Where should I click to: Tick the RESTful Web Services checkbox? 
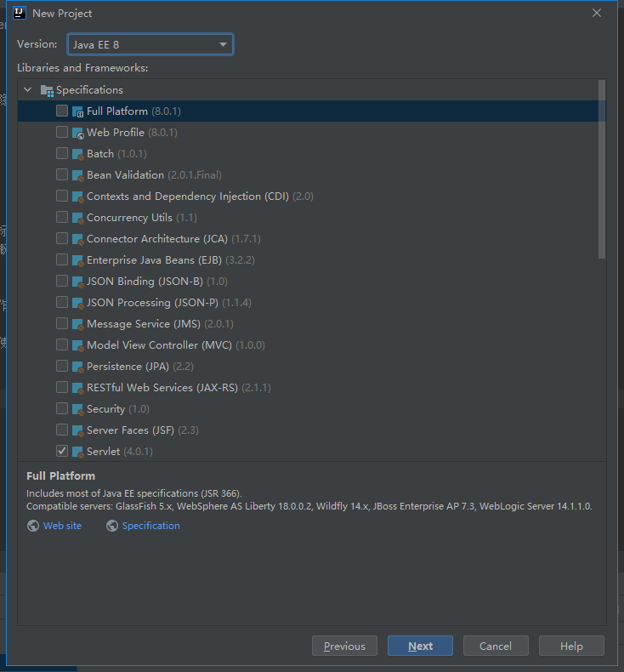point(62,387)
